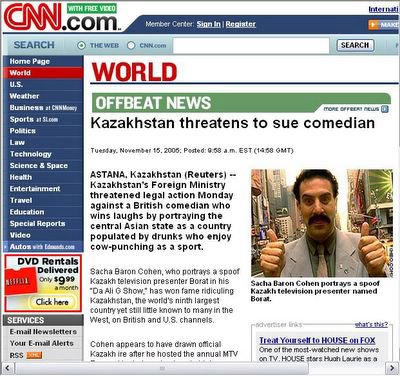
Task: Click the headline Kazakhstan threatens to sue comedian
Action: coord(233,123)
